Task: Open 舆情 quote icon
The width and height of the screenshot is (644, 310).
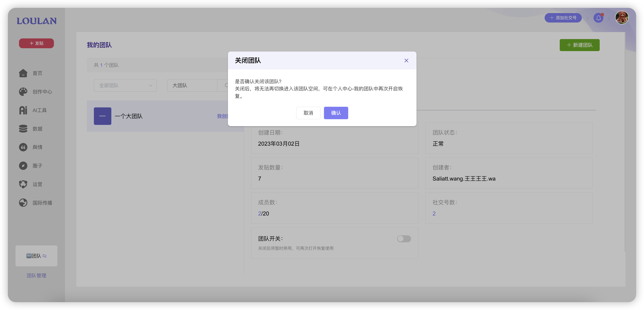Action: click(23, 147)
